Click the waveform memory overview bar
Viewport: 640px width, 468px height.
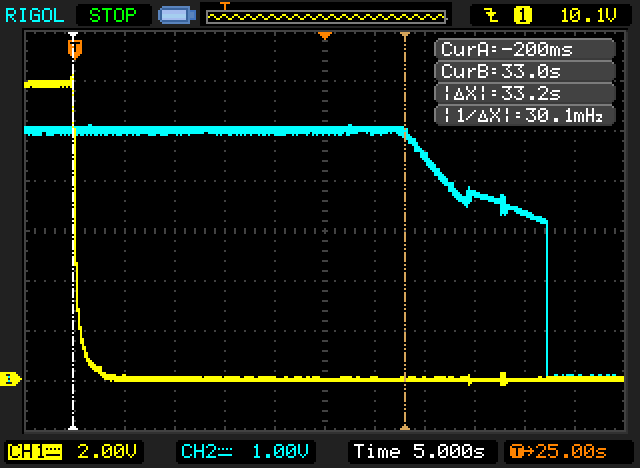point(326,17)
